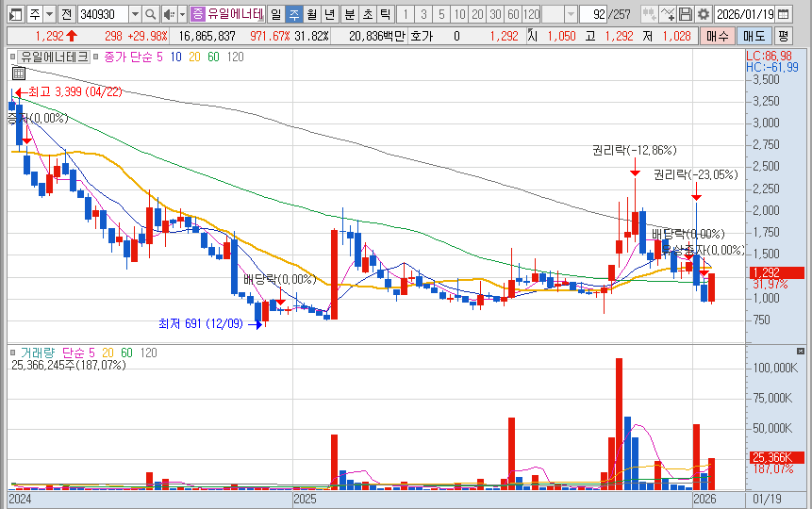Screen dimensions: 812x509
Task: Choose interval 10 button
Action: [x=459, y=14]
